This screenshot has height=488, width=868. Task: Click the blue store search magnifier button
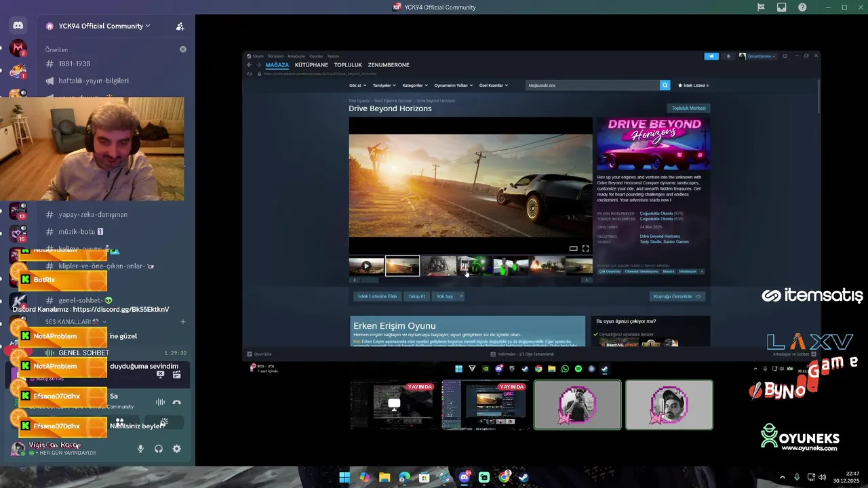(x=665, y=85)
